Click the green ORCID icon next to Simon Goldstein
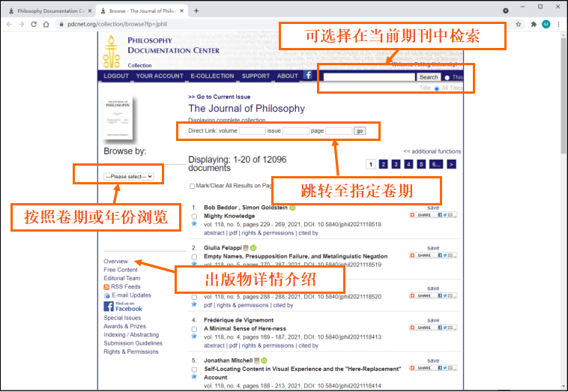Viewport: 568px width, 392px height. click(x=292, y=208)
